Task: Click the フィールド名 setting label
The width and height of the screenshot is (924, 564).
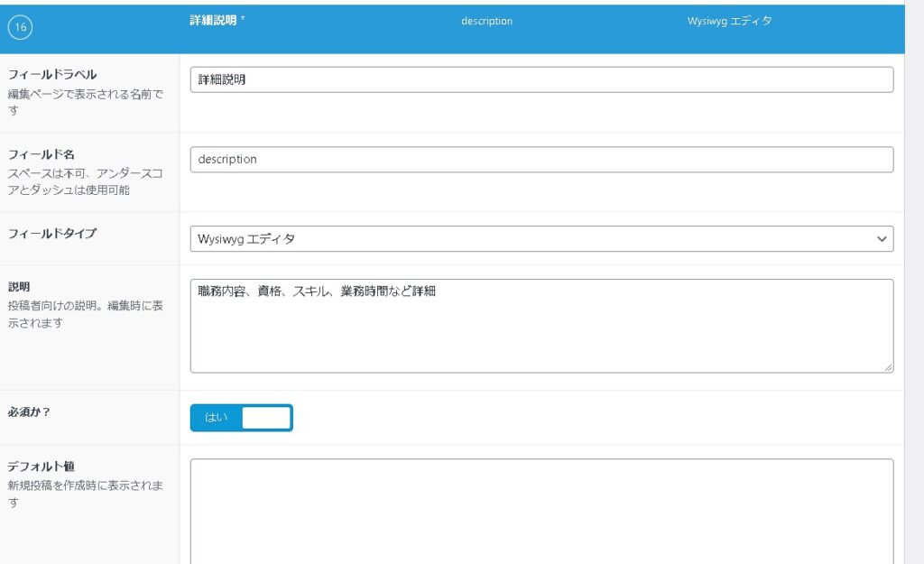Action: 42,154
